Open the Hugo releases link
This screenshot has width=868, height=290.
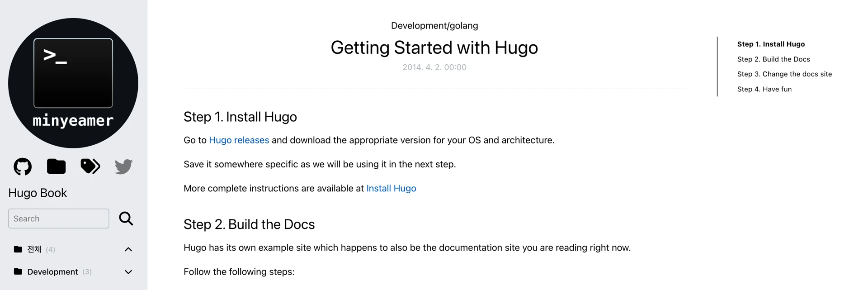pyautogui.click(x=239, y=140)
